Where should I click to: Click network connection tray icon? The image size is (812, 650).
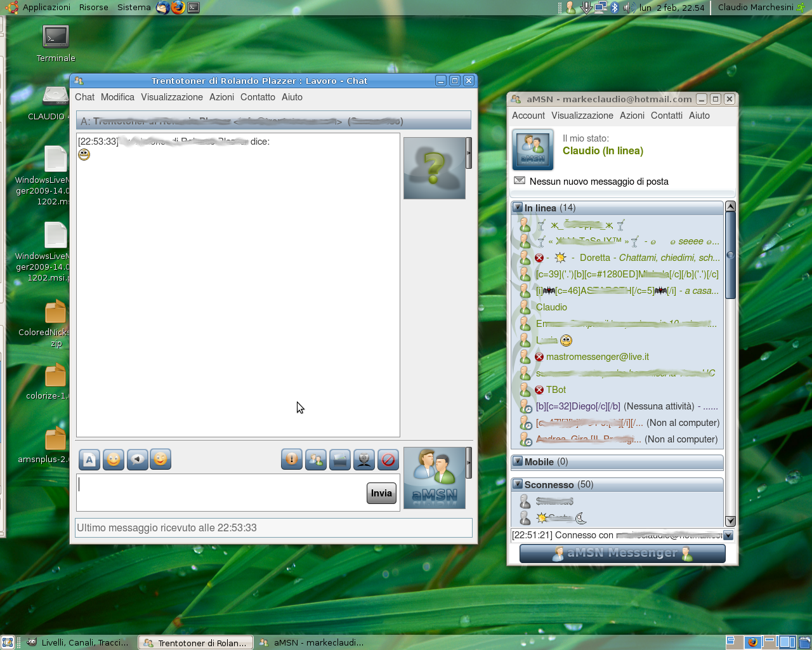(600, 8)
